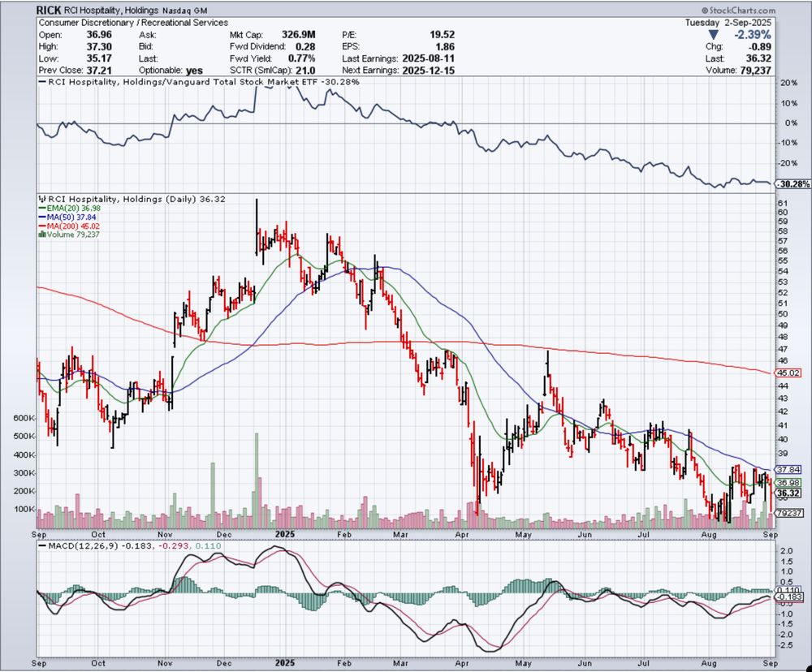The image size is (812, 672).
Task: Select the Open value 36.96
Action: click(99, 35)
